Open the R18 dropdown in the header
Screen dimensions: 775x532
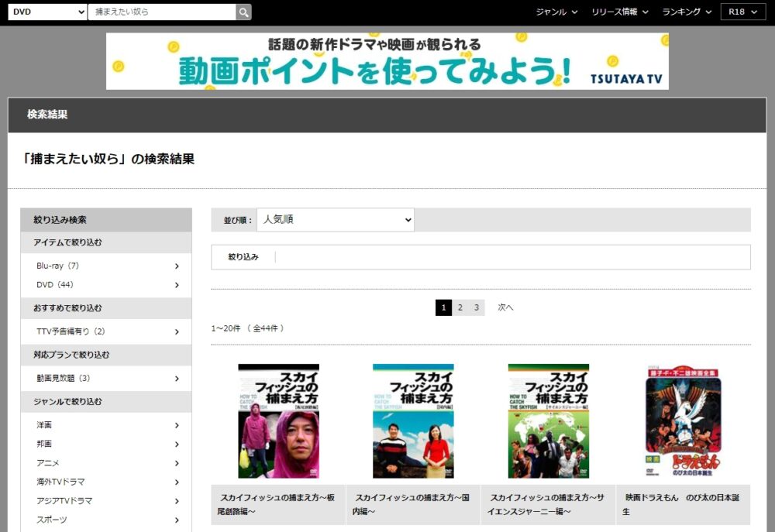743,12
